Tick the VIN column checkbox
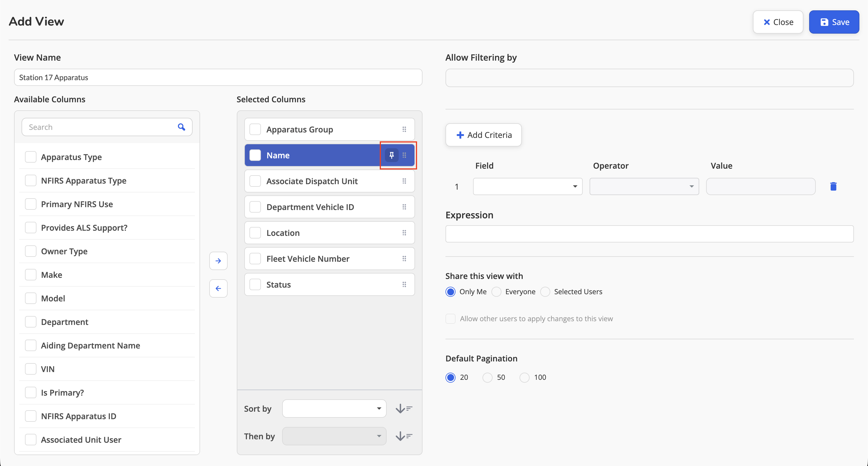This screenshot has width=868, height=466. click(31, 369)
